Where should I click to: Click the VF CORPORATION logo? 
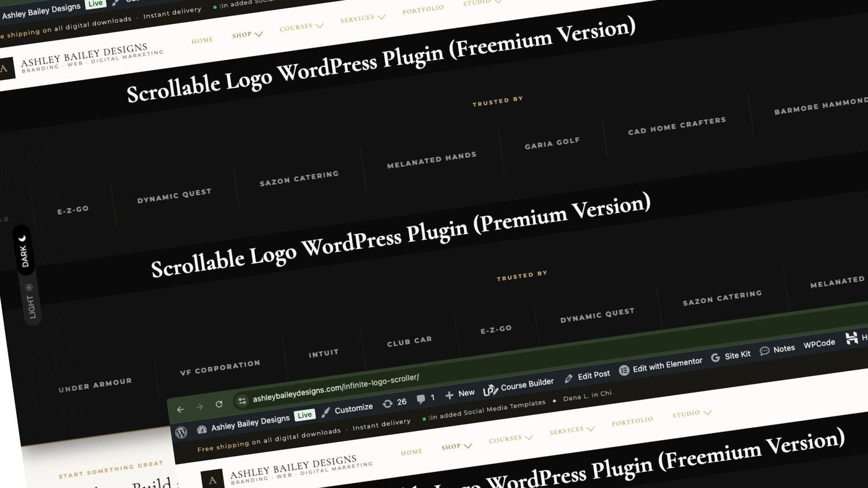pyautogui.click(x=220, y=368)
